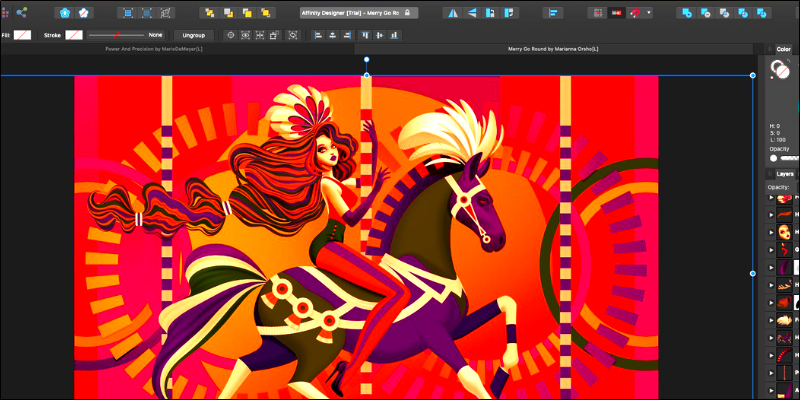Click the document title field
800x400 pixels.
point(359,13)
